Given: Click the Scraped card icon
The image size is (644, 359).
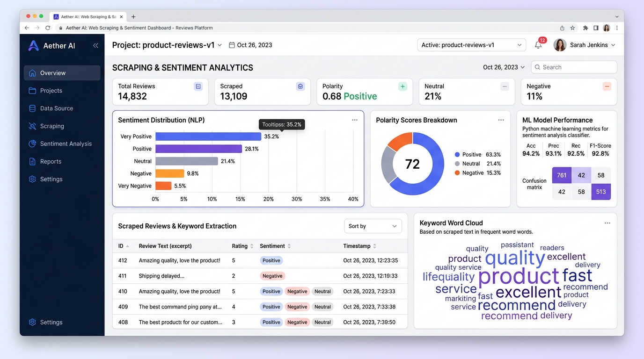Looking at the screenshot, I should [300, 86].
